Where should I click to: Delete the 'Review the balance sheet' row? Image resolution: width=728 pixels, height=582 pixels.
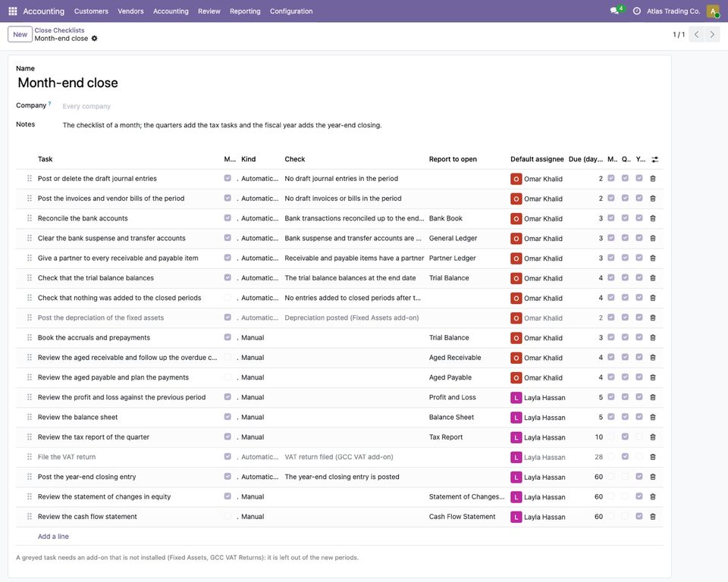(653, 418)
